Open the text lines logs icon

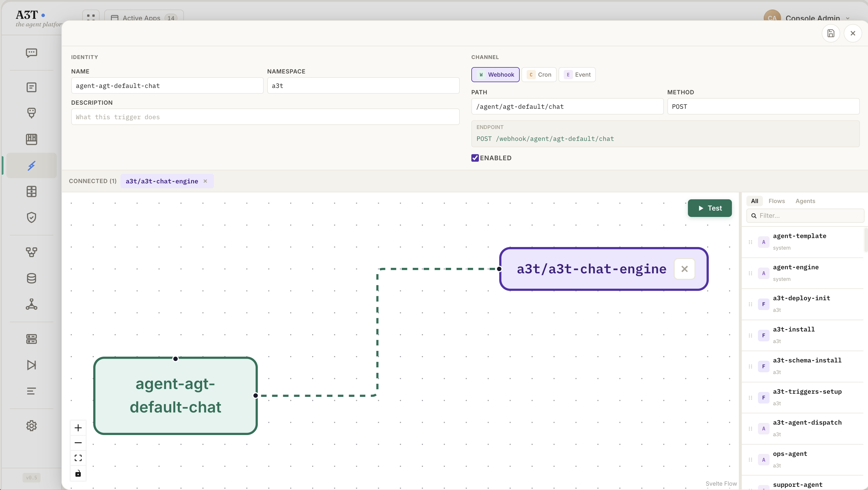pyautogui.click(x=31, y=391)
